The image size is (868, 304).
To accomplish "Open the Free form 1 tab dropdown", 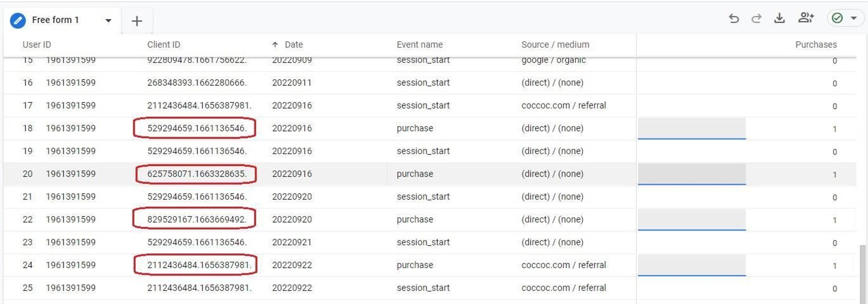I will 108,21.
